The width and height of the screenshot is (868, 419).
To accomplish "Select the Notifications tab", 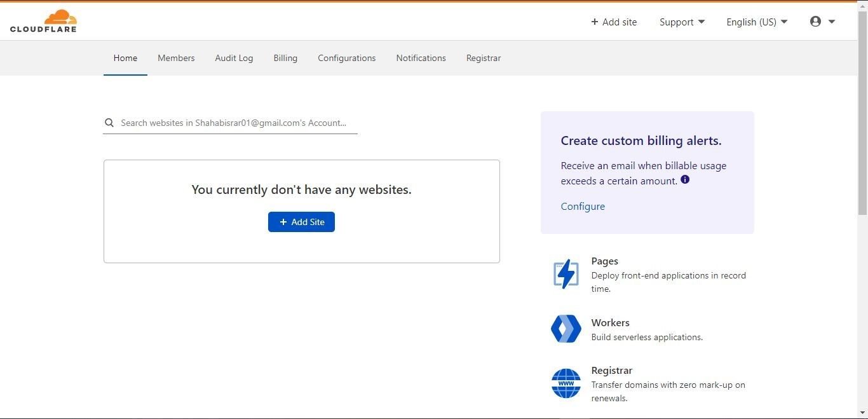I will coord(421,58).
